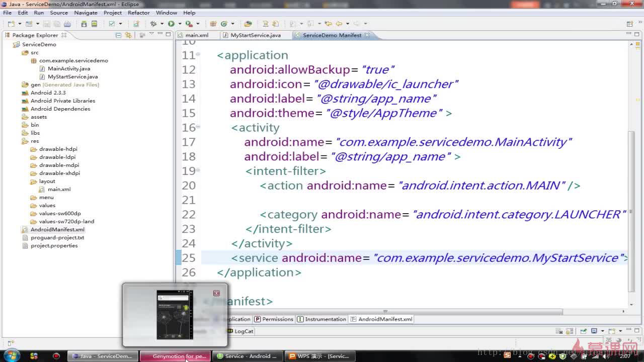
Task: Click the Windows Start button
Action: (x=11, y=356)
